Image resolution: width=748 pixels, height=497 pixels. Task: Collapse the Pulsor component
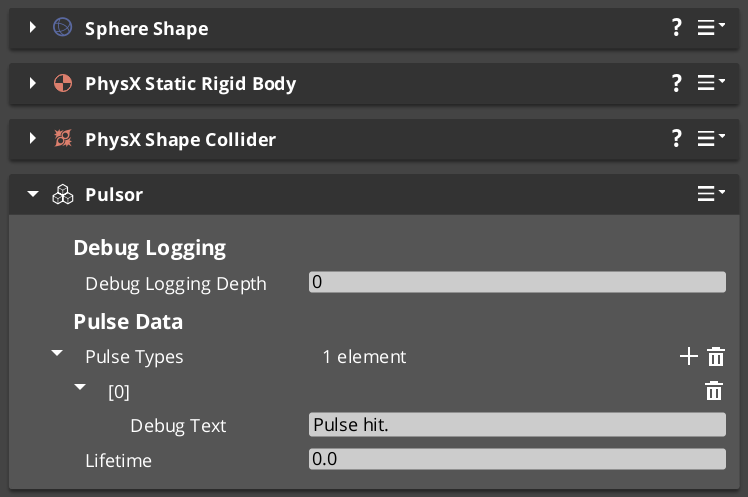(x=33, y=195)
